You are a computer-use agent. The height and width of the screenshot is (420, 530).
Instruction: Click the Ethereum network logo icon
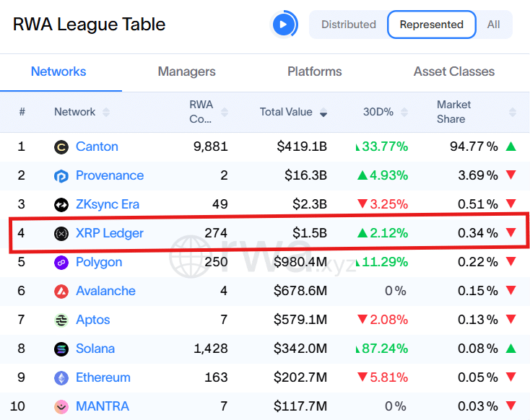pyautogui.click(x=61, y=378)
